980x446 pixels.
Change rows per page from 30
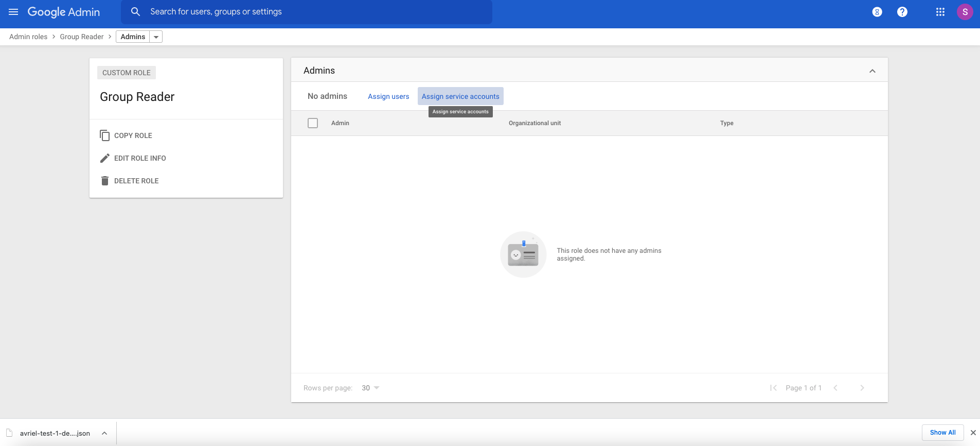coord(370,388)
